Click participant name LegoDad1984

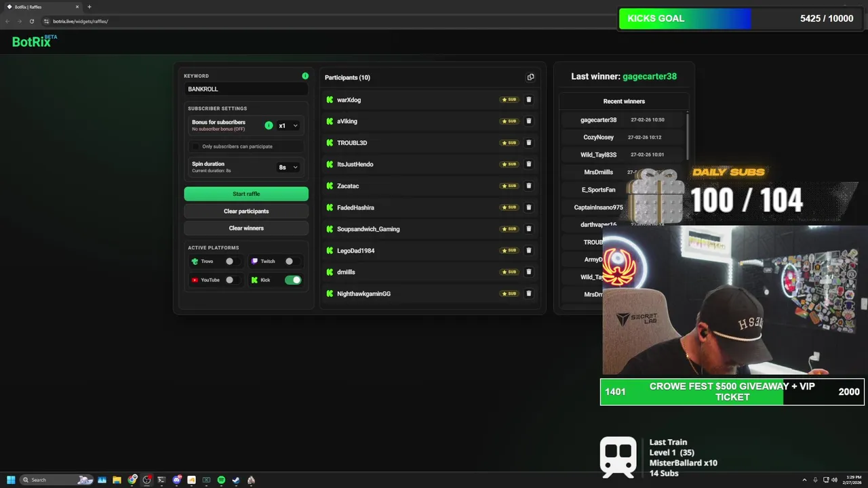[x=356, y=251]
